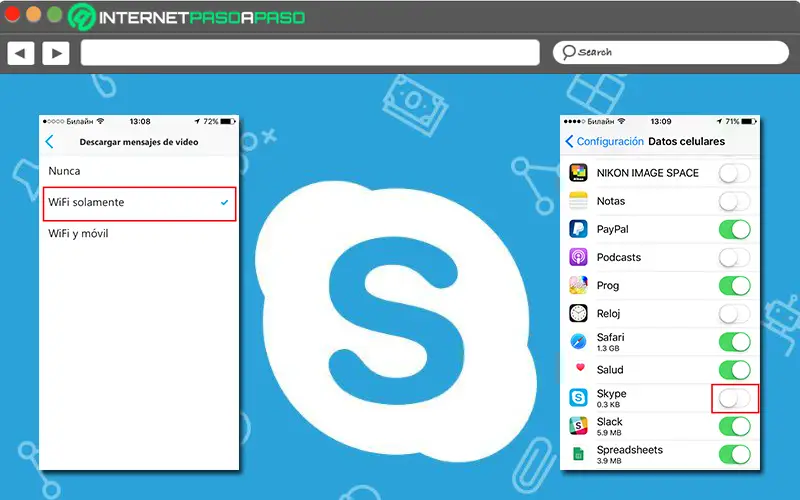Disable cellular data for Safari

tap(735, 341)
